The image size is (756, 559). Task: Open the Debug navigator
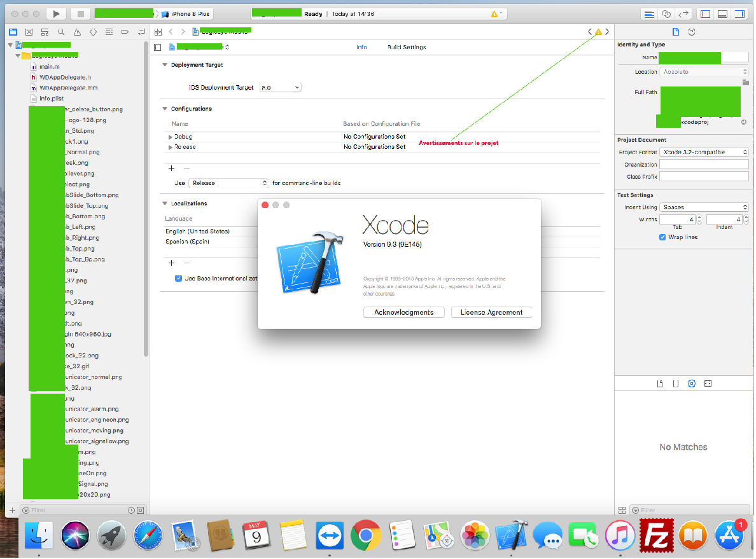coord(109,32)
